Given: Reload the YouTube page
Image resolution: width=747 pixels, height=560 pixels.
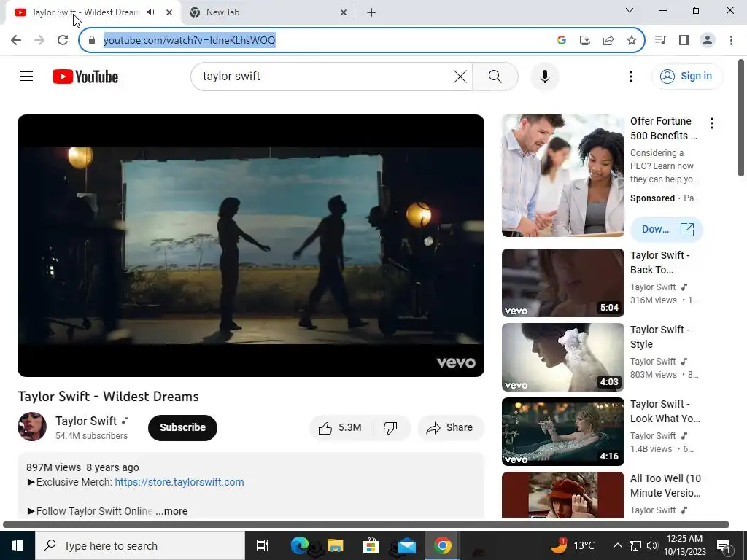Looking at the screenshot, I should point(63,40).
